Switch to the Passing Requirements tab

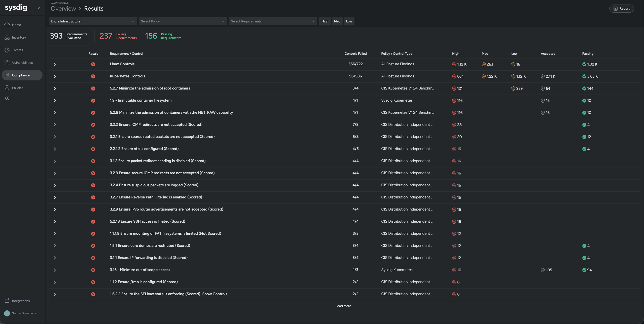pos(163,36)
